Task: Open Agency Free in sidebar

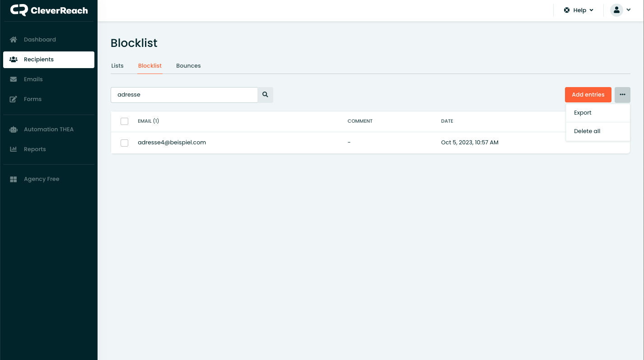Action: click(x=49, y=179)
